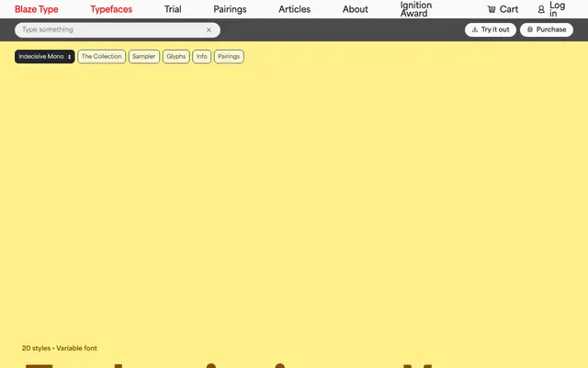Click the Log in link
Screen dimensions: 588x368
click(x=557, y=9)
